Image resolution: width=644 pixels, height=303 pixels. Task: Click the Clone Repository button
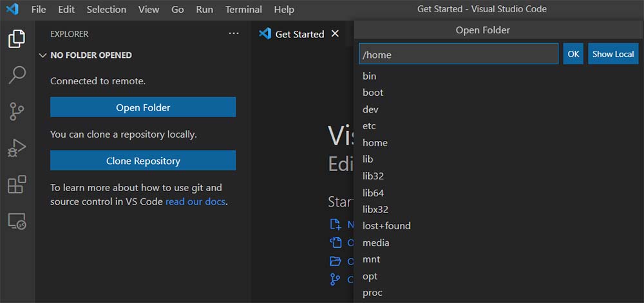[x=143, y=160]
